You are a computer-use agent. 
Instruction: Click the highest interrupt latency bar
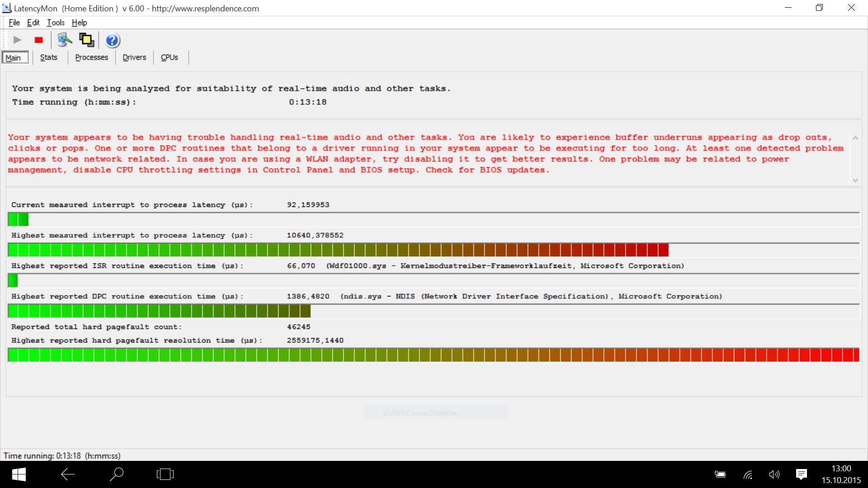tap(338, 250)
